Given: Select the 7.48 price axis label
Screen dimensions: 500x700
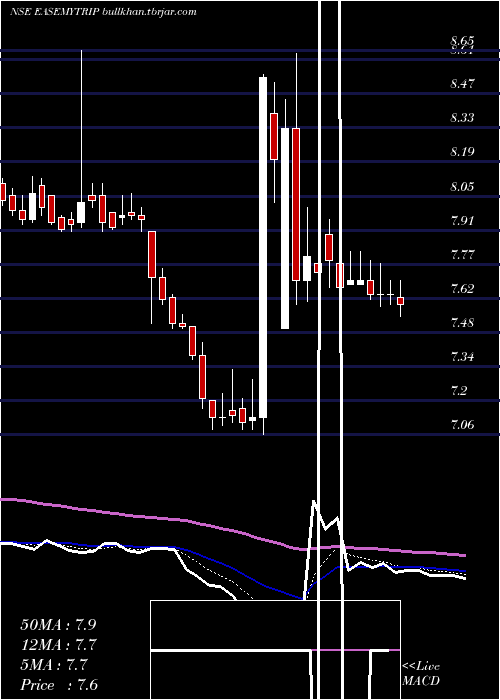Looking at the screenshot, I should [462, 322].
